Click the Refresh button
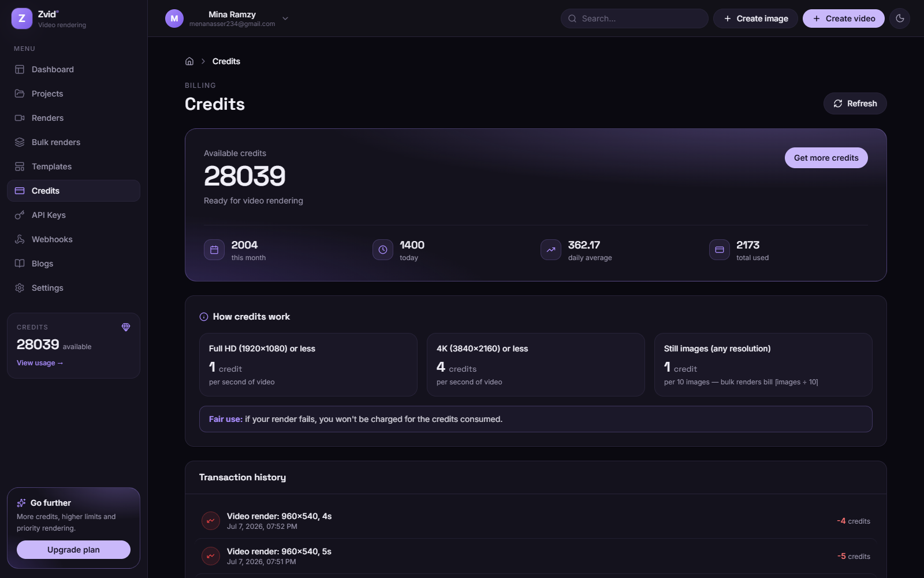 [x=855, y=103]
